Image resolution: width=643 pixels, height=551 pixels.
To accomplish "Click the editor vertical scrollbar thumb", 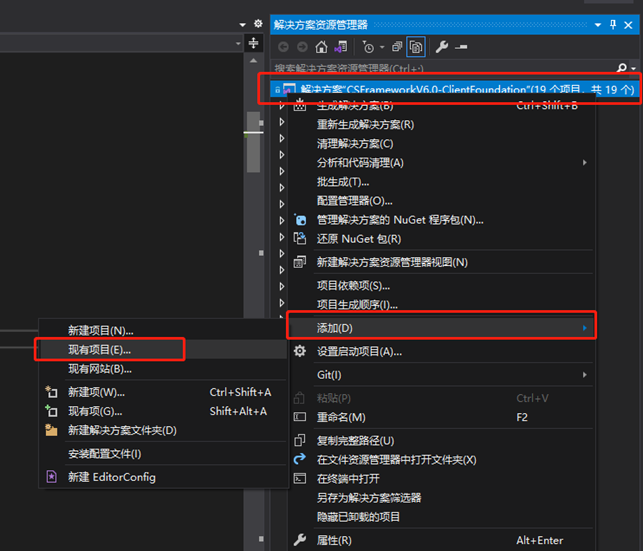I will [253, 142].
